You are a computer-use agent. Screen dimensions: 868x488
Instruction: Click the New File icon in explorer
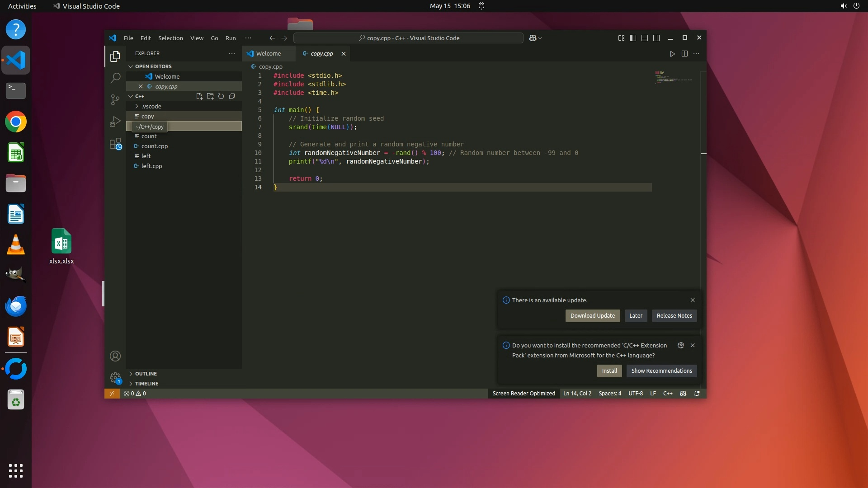pos(199,96)
